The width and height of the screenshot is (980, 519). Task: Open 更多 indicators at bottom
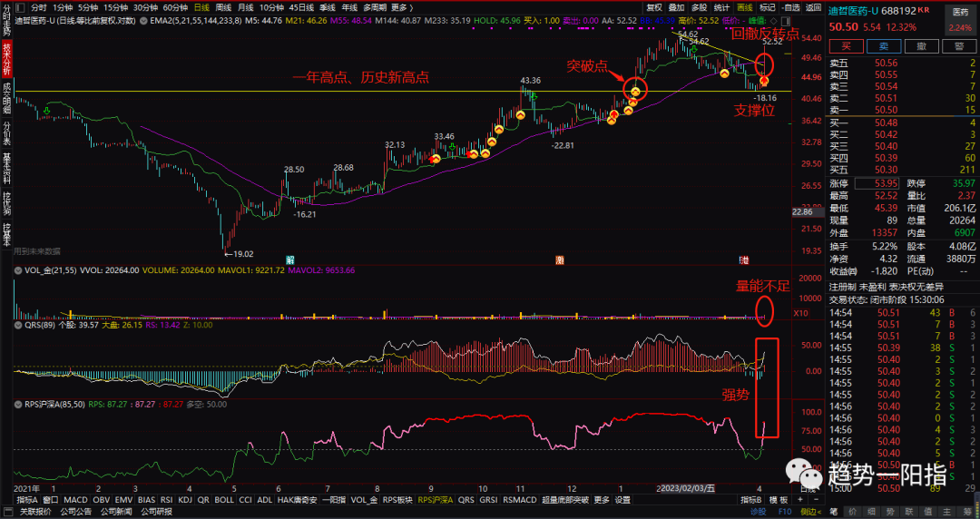click(x=602, y=500)
